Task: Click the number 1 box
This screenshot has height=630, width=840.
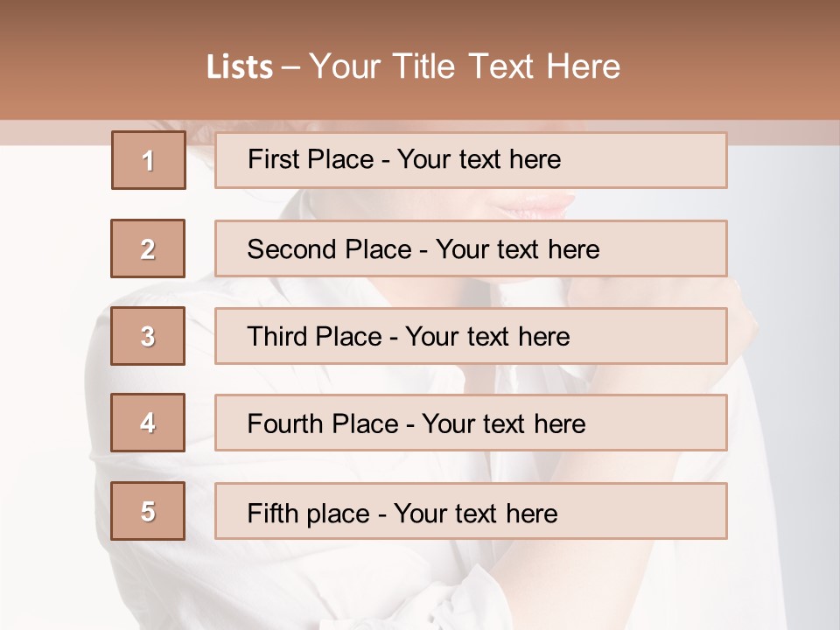Action: click(149, 160)
